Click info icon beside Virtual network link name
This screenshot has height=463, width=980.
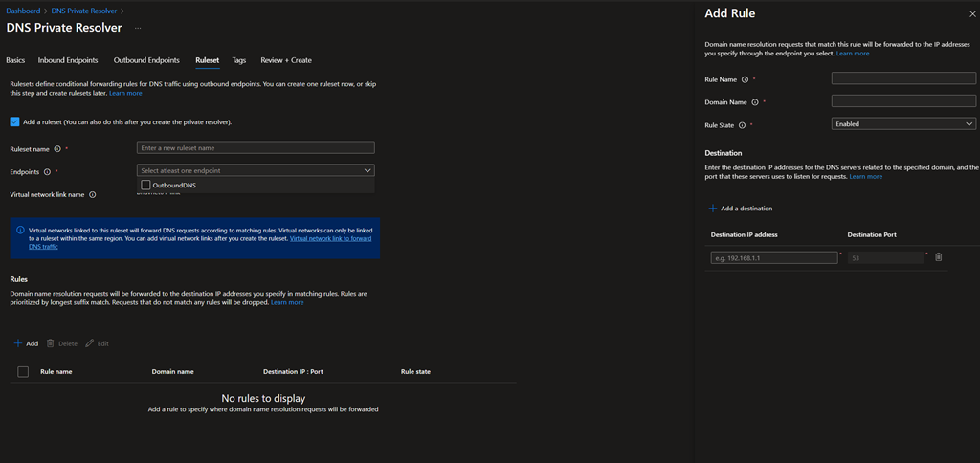click(93, 194)
